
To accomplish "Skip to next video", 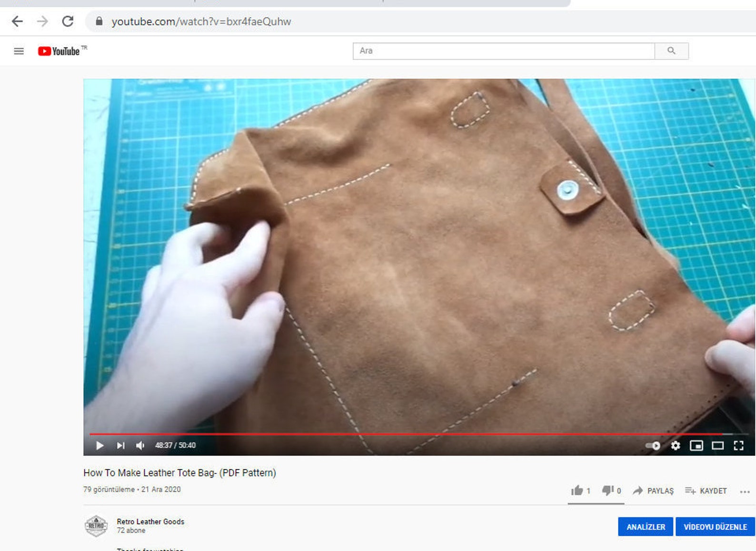I will tap(120, 445).
